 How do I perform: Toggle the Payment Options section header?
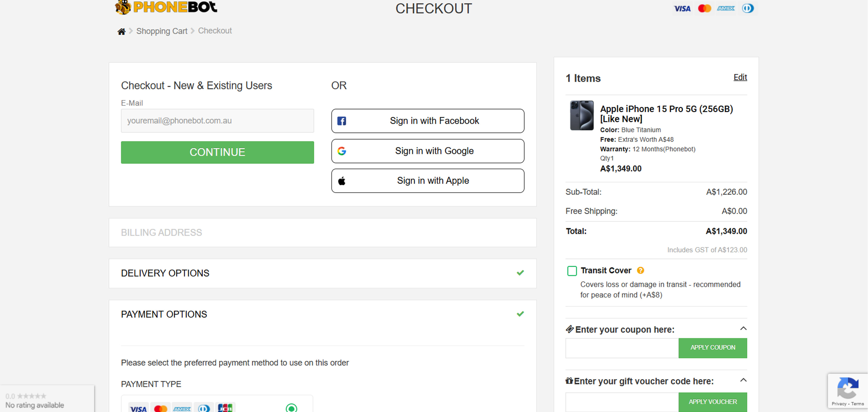point(323,314)
